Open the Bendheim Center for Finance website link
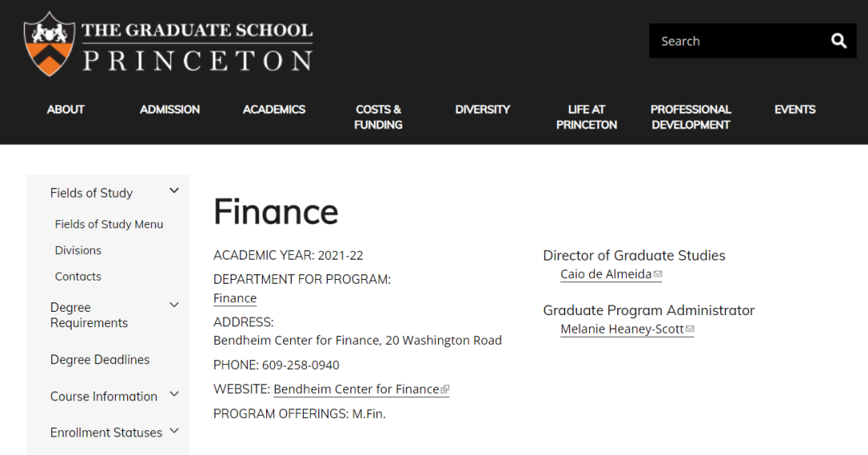Viewport: 868px width, 455px height. pyautogui.click(x=357, y=389)
